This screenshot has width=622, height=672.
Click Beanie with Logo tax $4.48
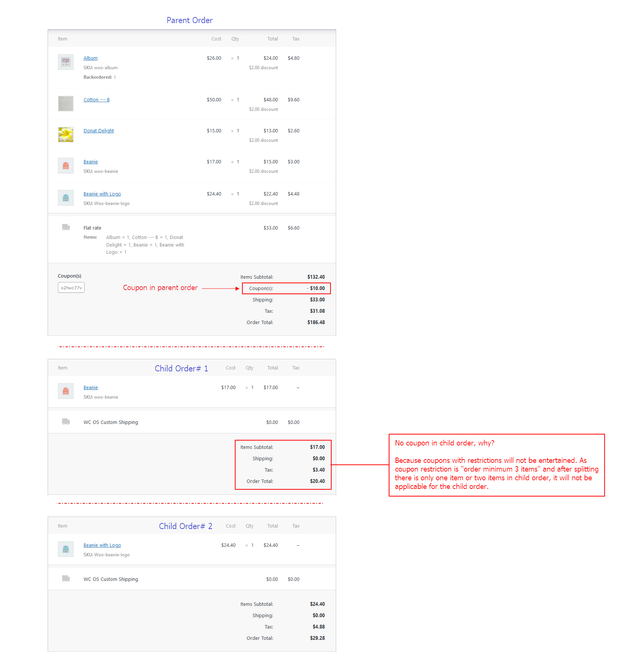pyautogui.click(x=293, y=194)
